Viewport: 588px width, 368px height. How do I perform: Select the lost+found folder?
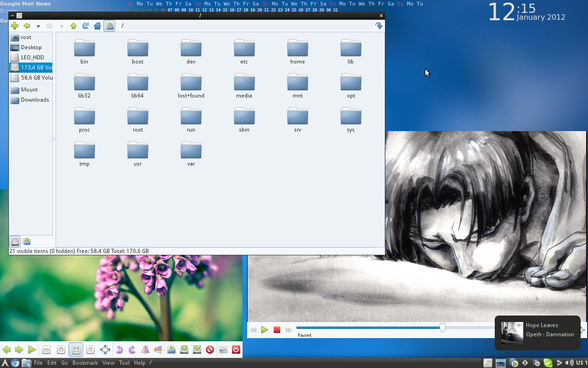[x=191, y=86]
